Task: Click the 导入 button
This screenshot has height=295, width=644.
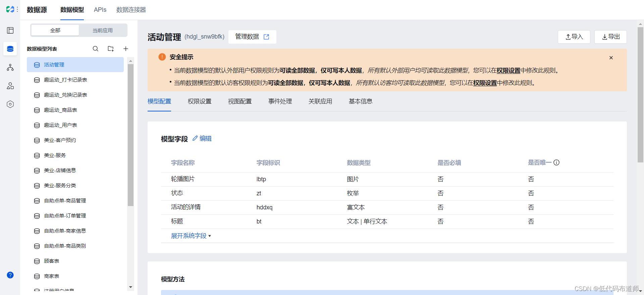Action: coord(574,37)
